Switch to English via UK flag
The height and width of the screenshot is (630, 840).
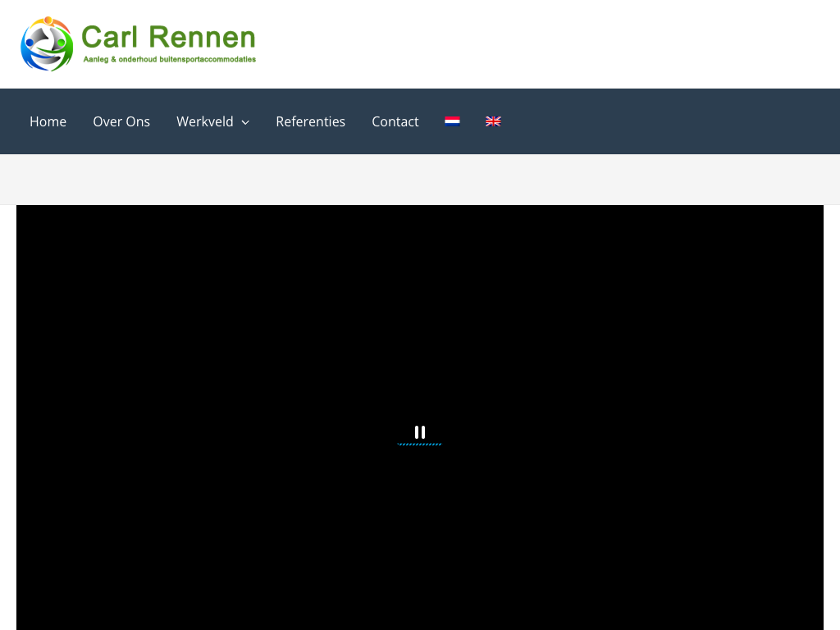(x=493, y=121)
